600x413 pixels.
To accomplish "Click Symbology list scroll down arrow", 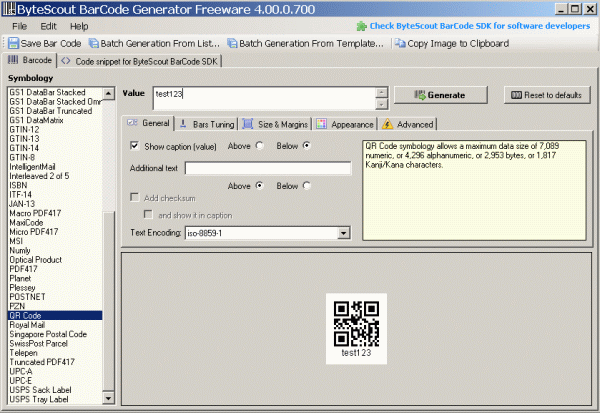I will (109, 398).
